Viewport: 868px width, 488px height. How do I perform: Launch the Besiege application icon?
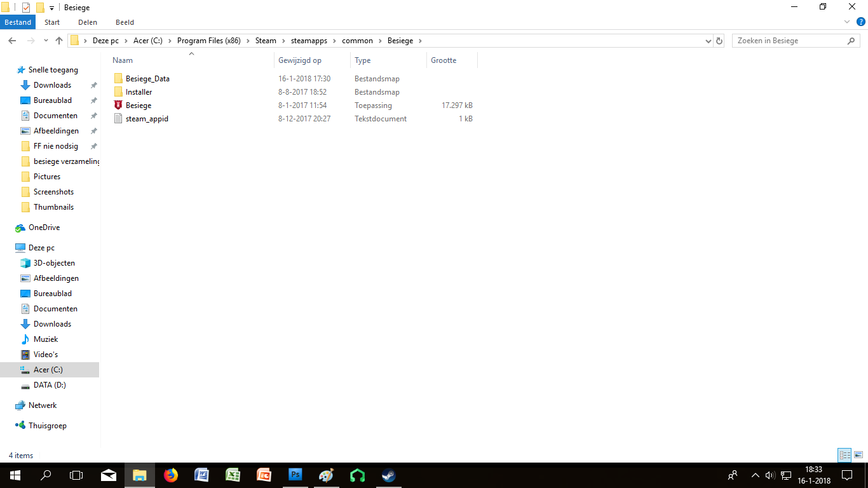(x=118, y=105)
